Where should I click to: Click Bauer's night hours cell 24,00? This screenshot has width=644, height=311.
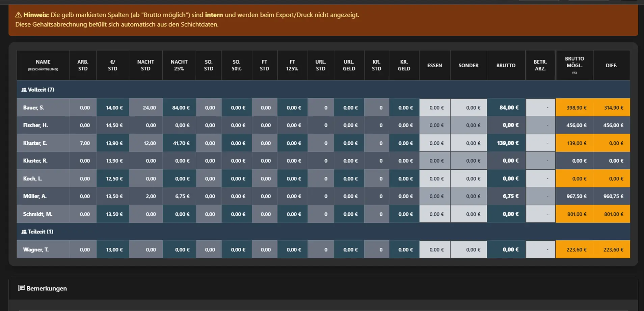pyautogui.click(x=146, y=107)
